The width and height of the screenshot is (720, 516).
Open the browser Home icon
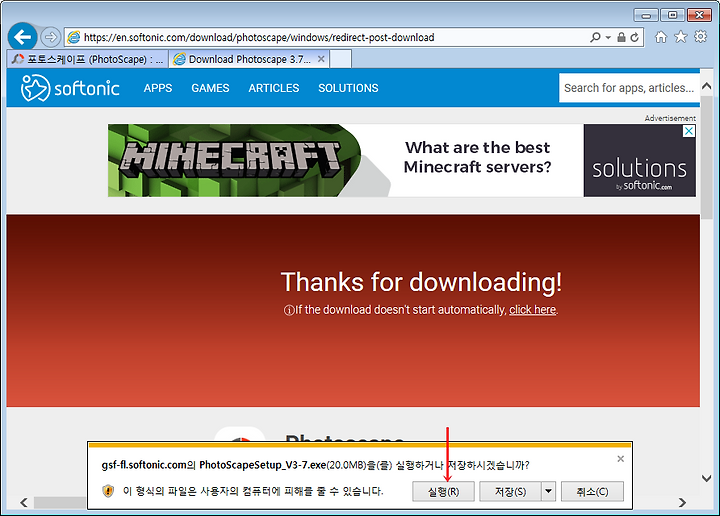pos(661,37)
